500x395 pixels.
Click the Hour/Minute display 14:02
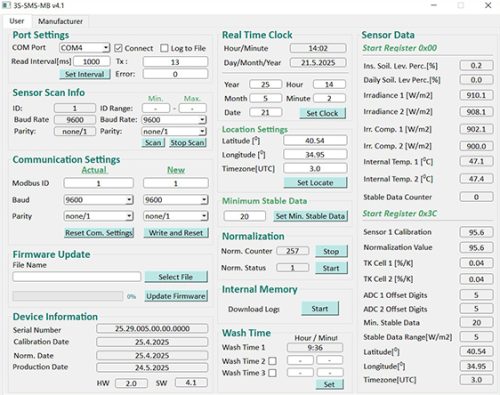[x=318, y=48]
